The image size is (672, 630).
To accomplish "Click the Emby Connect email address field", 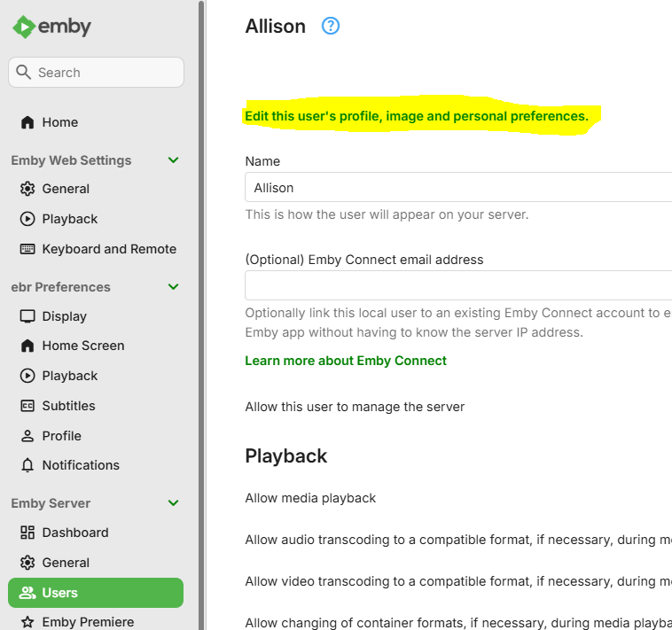I will (457, 285).
